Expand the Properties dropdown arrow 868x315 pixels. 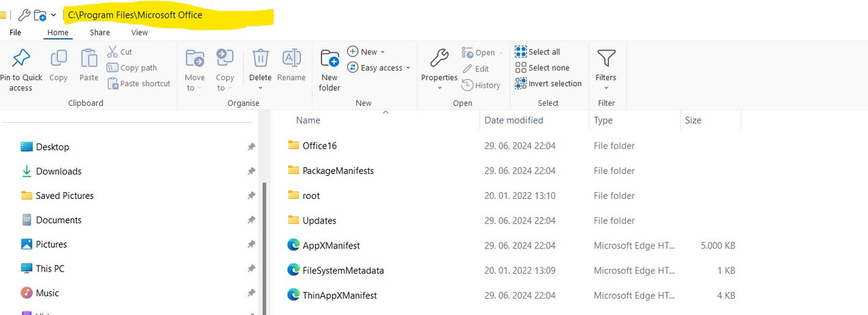(439, 88)
